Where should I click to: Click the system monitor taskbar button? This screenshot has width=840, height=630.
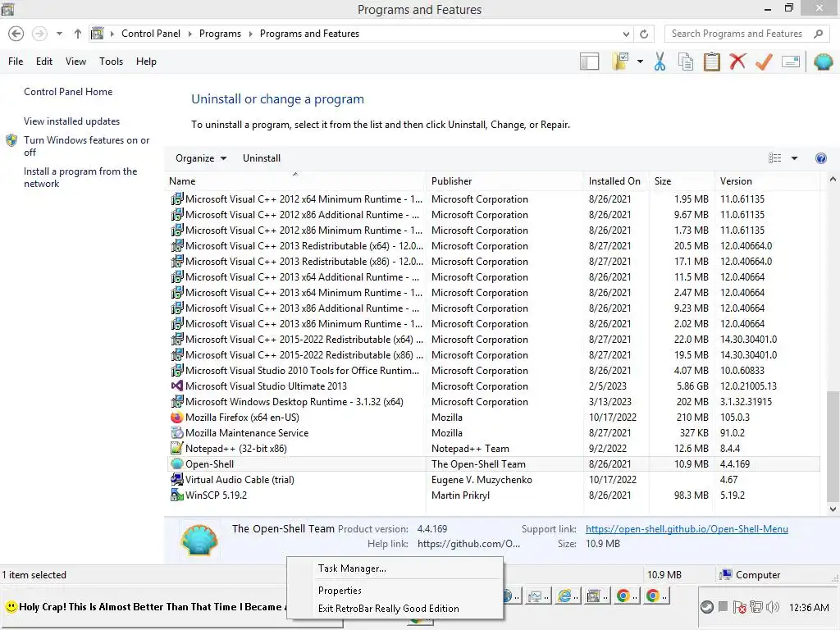[x=537, y=596]
